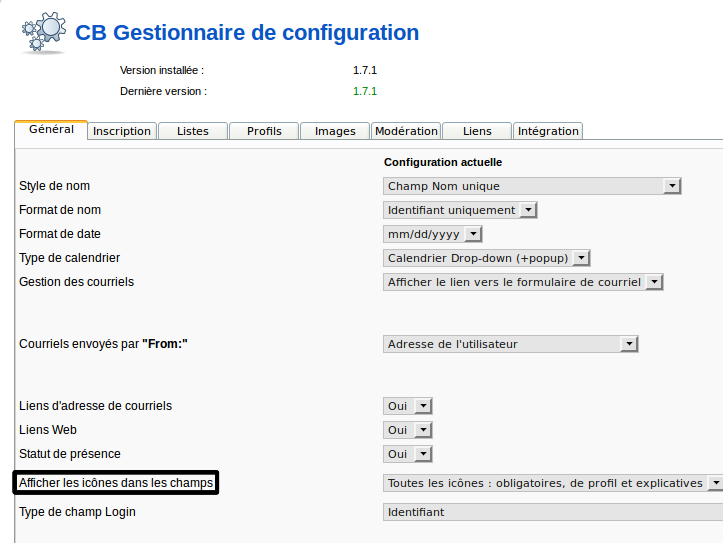Open the Images tab

coord(335,131)
